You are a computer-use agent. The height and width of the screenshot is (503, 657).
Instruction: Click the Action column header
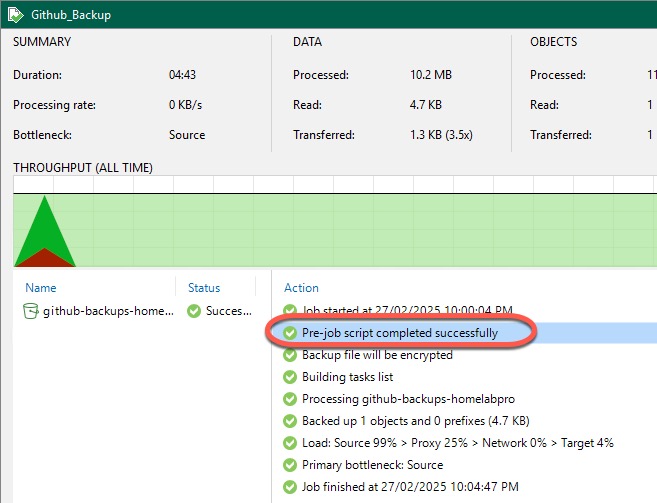301,288
